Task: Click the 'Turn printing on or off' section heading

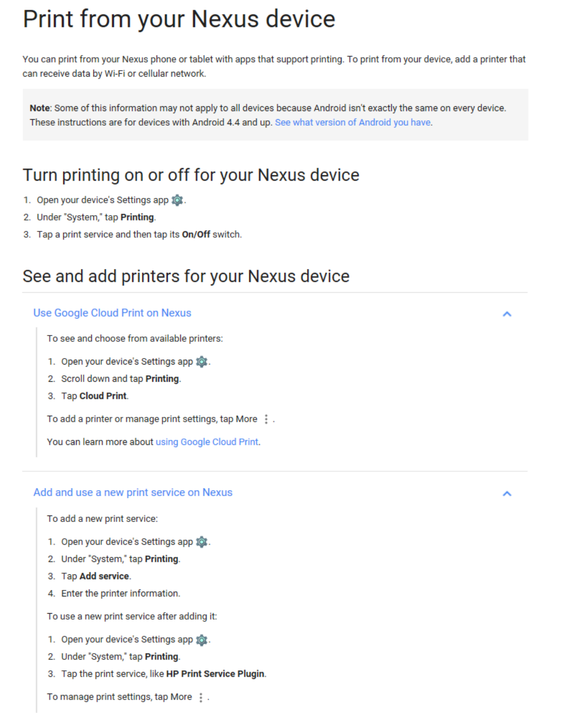Action: pyautogui.click(x=191, y=175)
